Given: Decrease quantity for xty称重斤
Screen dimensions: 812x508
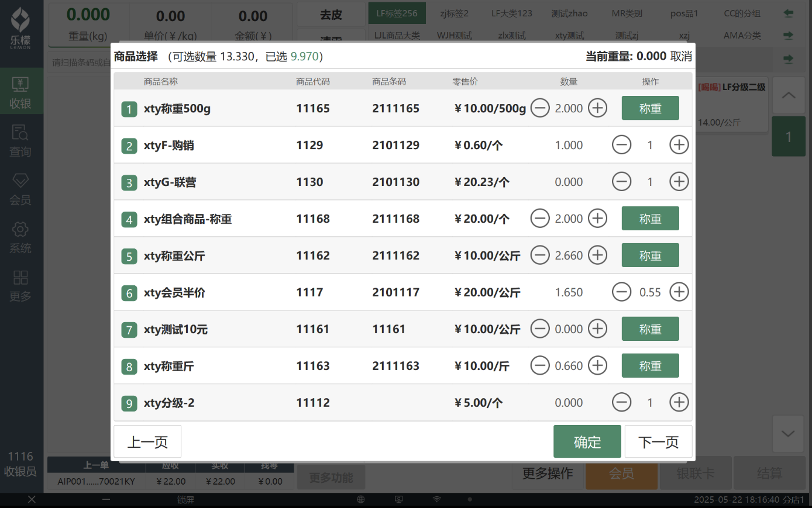Looking at the screenshot, I should 540,366.
